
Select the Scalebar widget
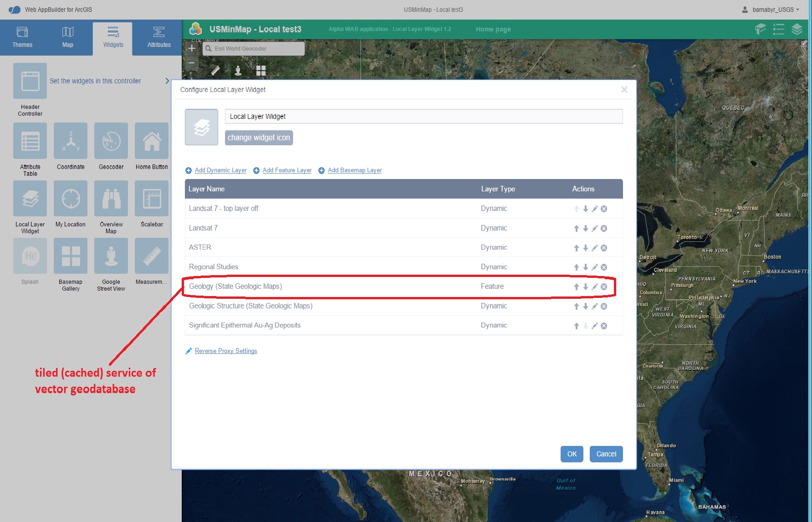click(152, 199)
